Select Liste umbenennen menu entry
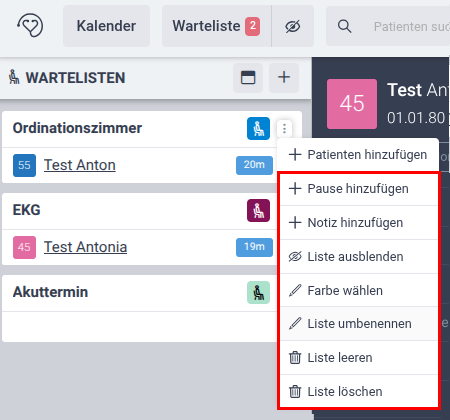Viewport: 450px width, 420px height. click(x=359, y=324)
